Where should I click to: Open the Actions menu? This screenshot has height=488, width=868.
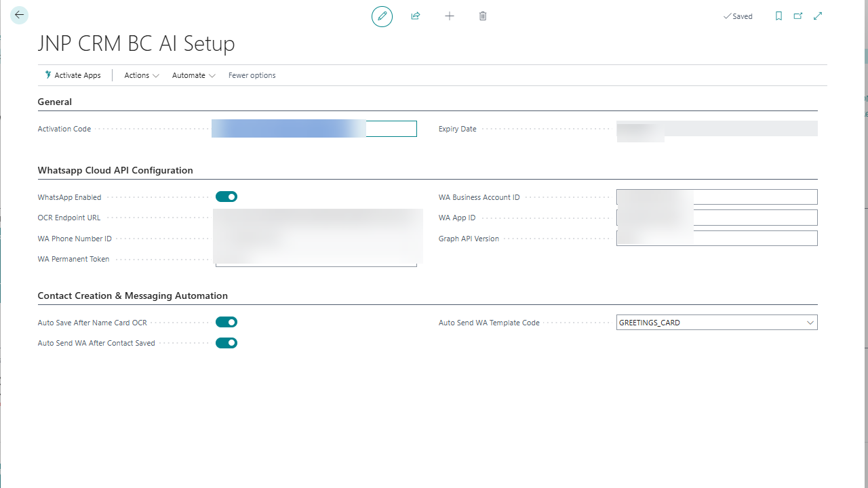[x=142, y=75]
